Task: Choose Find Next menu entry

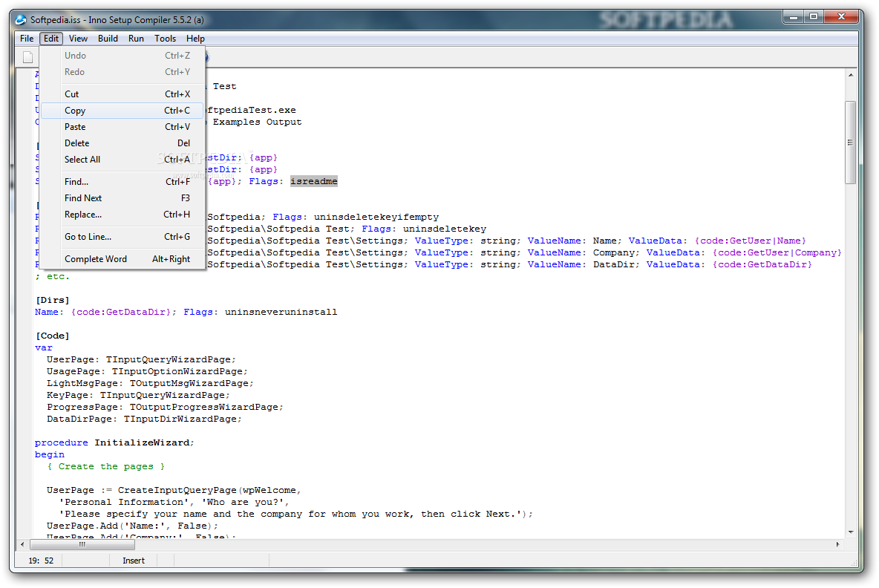Action: (x=122, y=198)
